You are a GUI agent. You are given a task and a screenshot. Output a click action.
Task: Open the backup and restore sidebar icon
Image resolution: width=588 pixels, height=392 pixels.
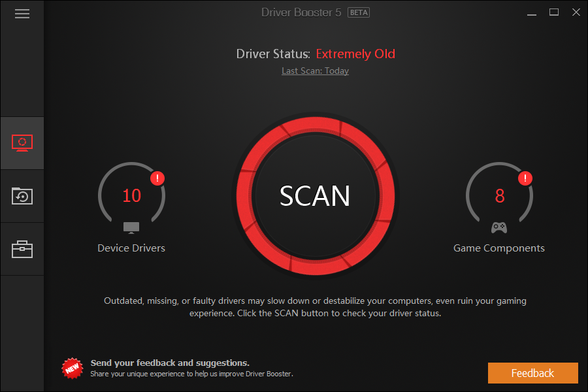tap(22, 196)
